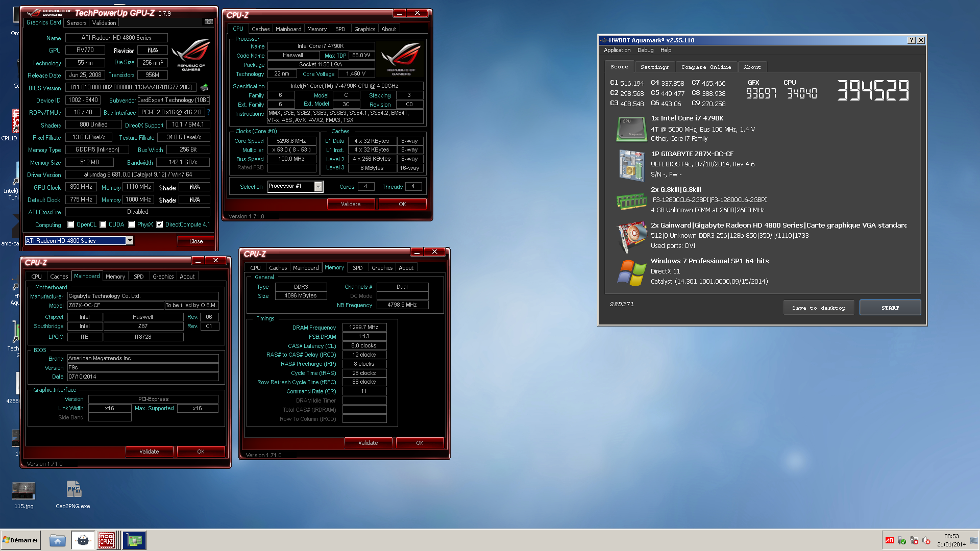Click the BIOS Version field in GPU-Z
980x551 pixels.
pos(131,87)
